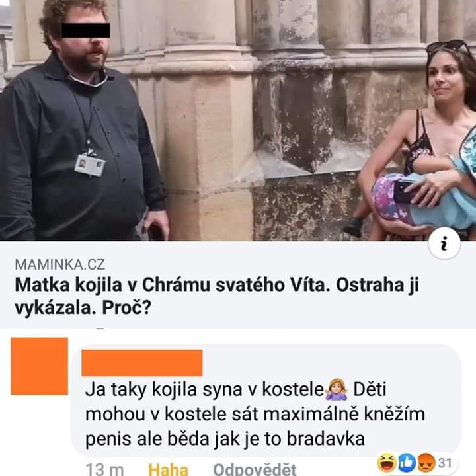The height and width of the screenshot is (476, 476).
Task: Open the commenter's orange profile picture
Action: click(x=39, y=366)
